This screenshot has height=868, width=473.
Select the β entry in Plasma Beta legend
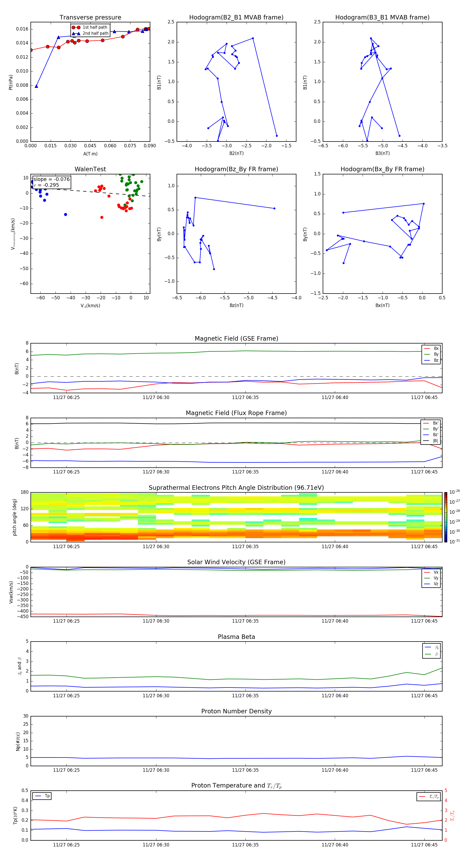click(x=431, y=654)
